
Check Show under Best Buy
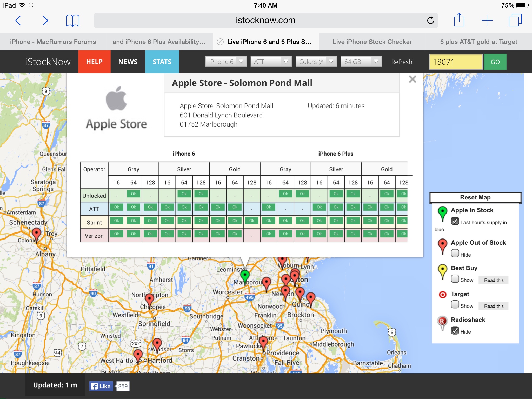click(455, 278)
